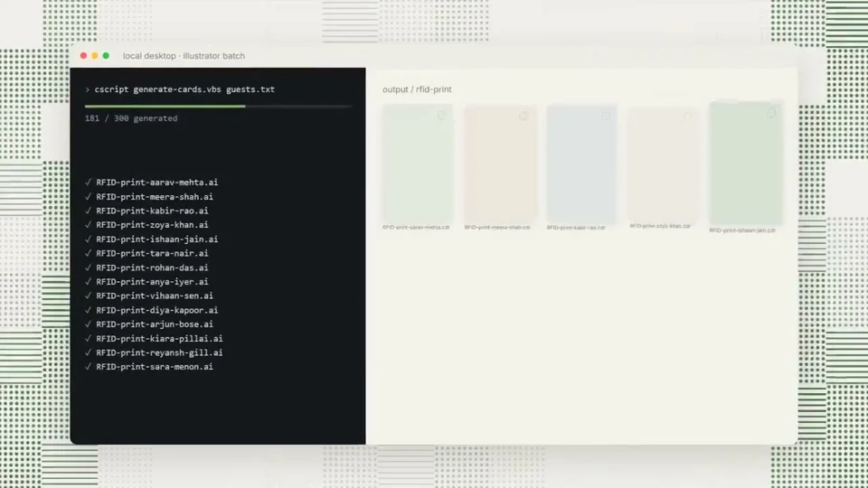
Task: Click the checkmark beside RFID-print-sara-menon.ai
Action: click(88, 367)
